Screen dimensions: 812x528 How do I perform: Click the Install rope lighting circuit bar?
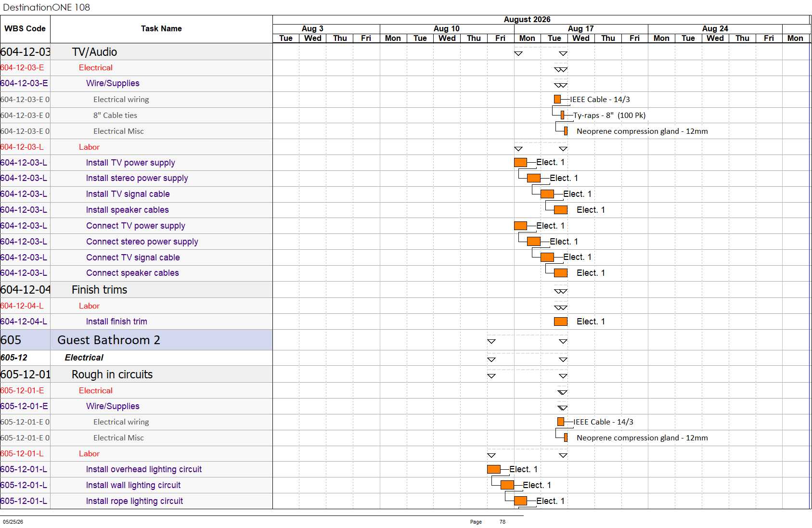point(520,501)
